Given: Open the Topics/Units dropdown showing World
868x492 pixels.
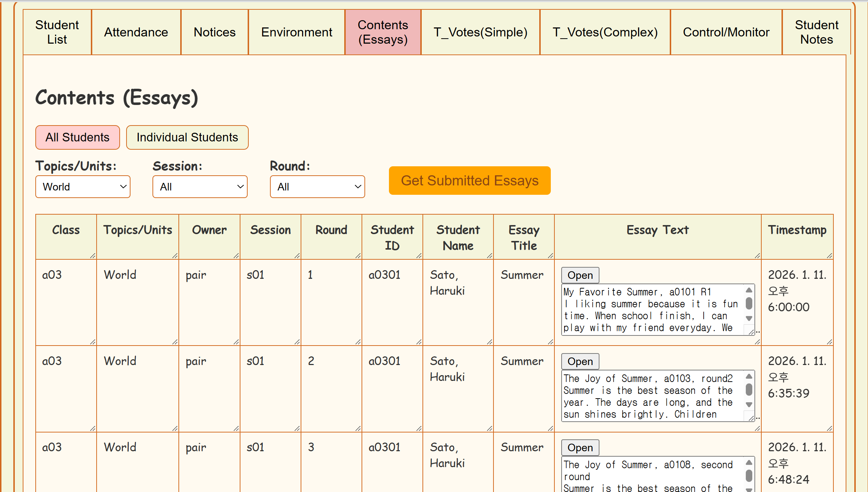Looking at the screenshot, I should tap(83, 187).
